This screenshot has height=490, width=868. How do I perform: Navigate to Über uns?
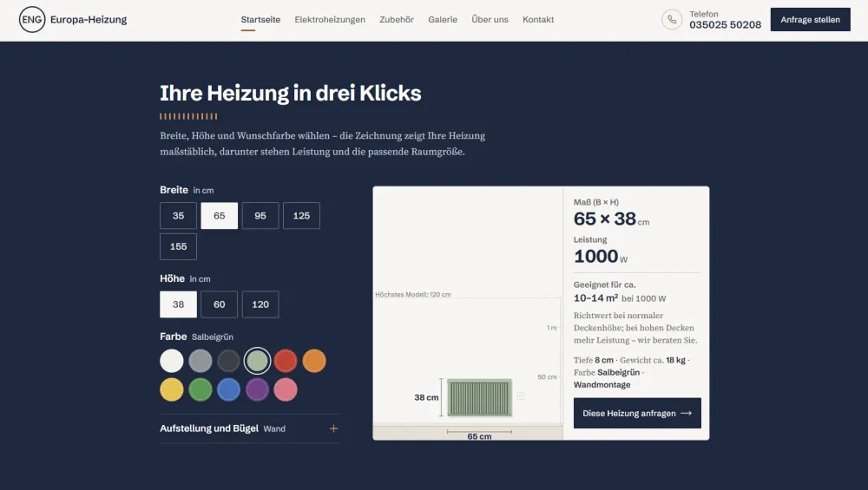[490, 19]
